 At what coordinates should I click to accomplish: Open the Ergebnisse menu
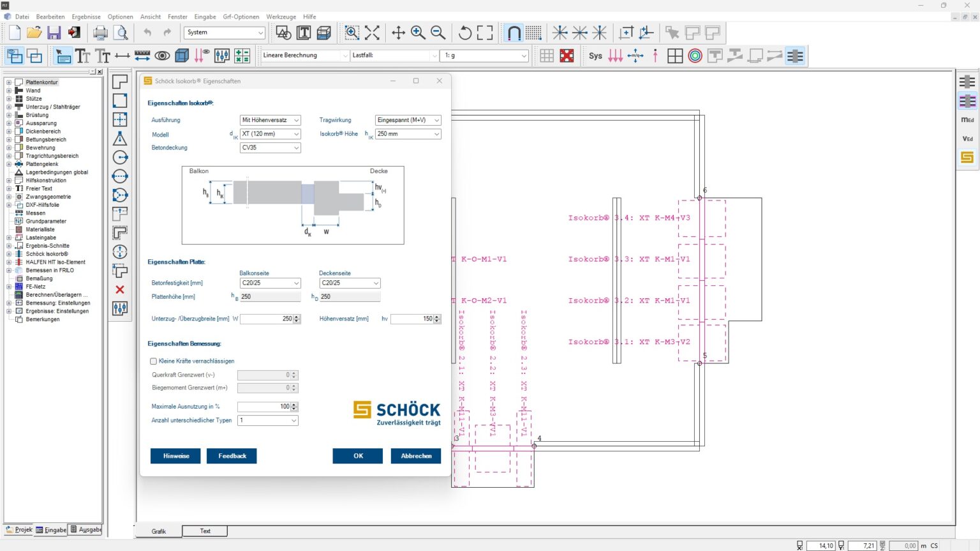[85, 17]
